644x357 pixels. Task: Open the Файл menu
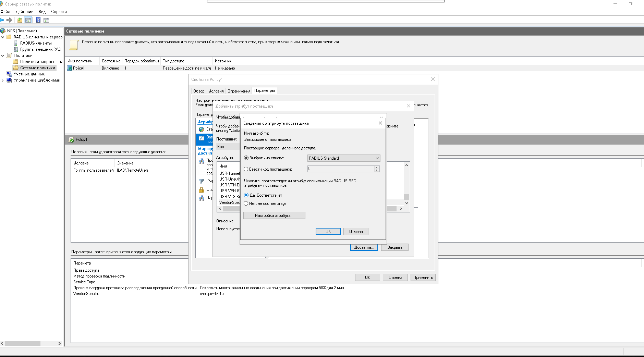tap(5, 12)
